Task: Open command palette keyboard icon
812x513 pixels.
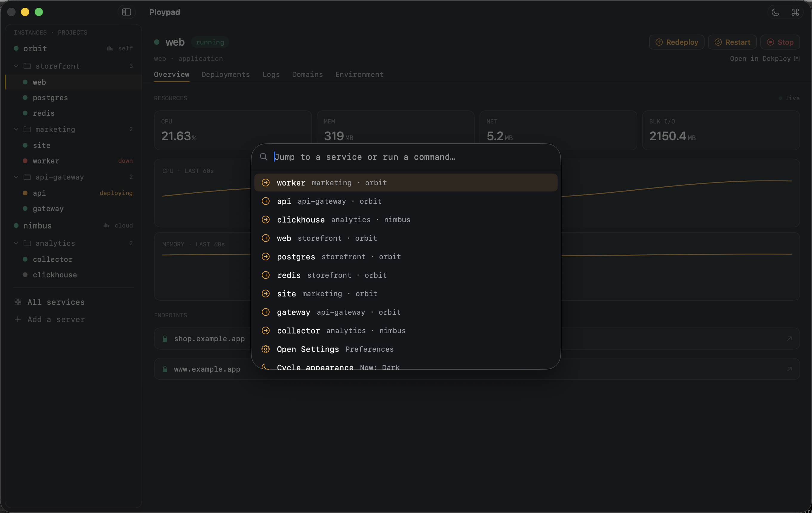Action: (795, 13)
